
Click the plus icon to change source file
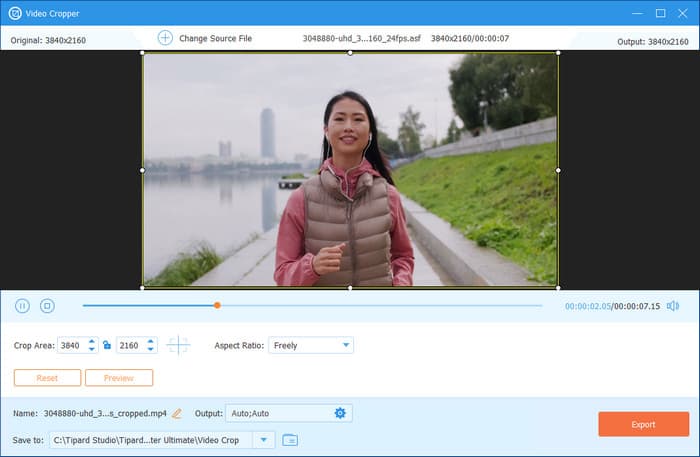[165, 38]
